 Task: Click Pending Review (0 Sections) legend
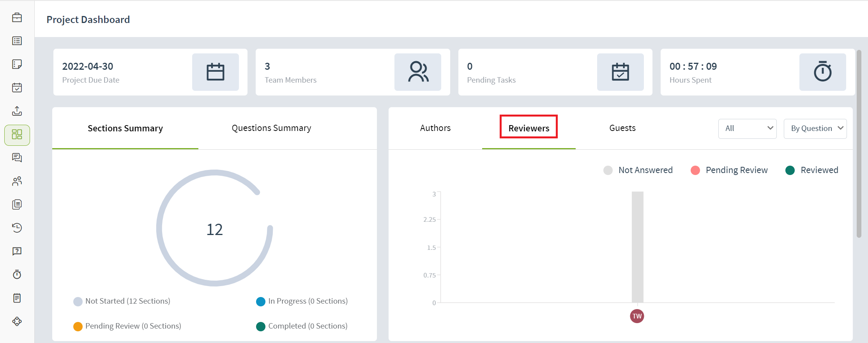click(x=127, y=326)
